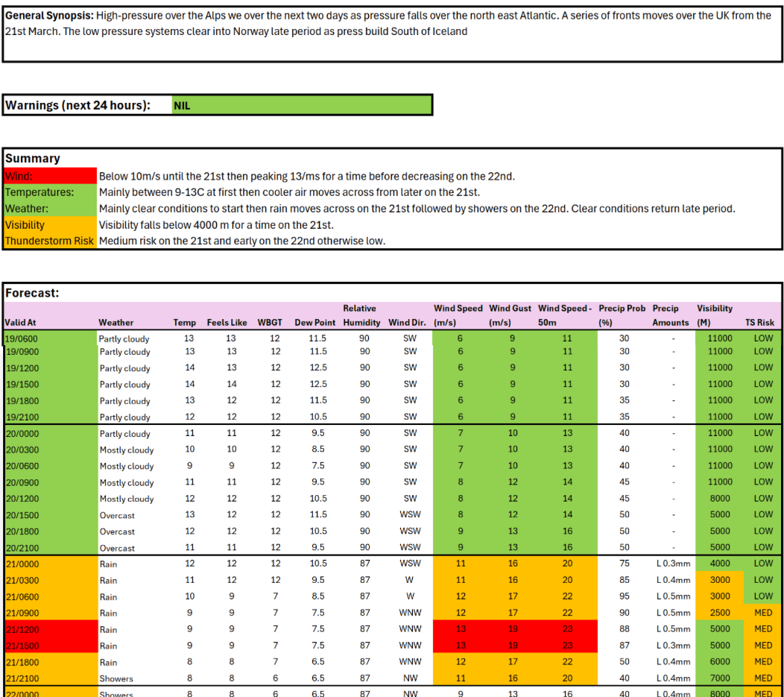Select temp value 14 in 19/1500 row

click(190, 385)
